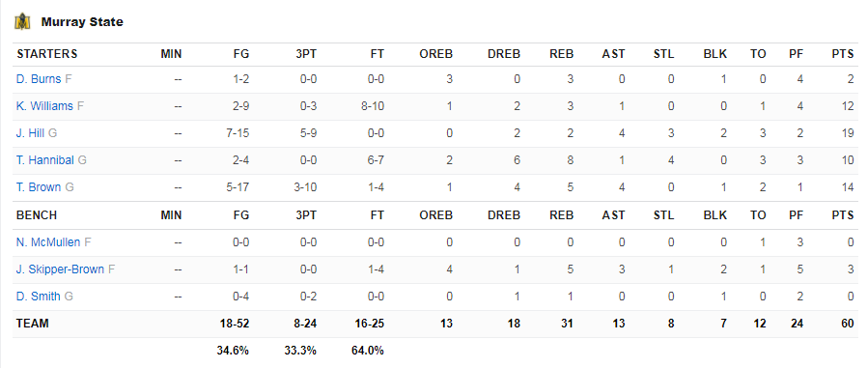Viewport: 868px width, 368px height.
Task: Click the 34.6% field goal percentage
Action: point(233,351)
